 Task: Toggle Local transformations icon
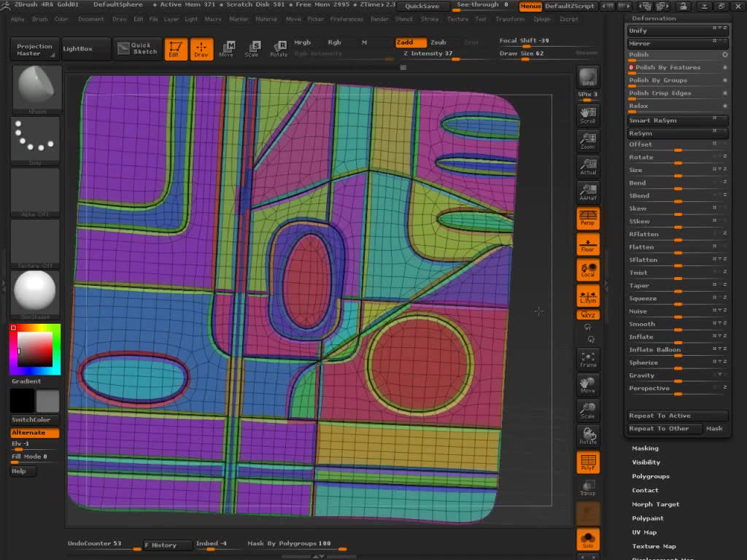[588, 270]
